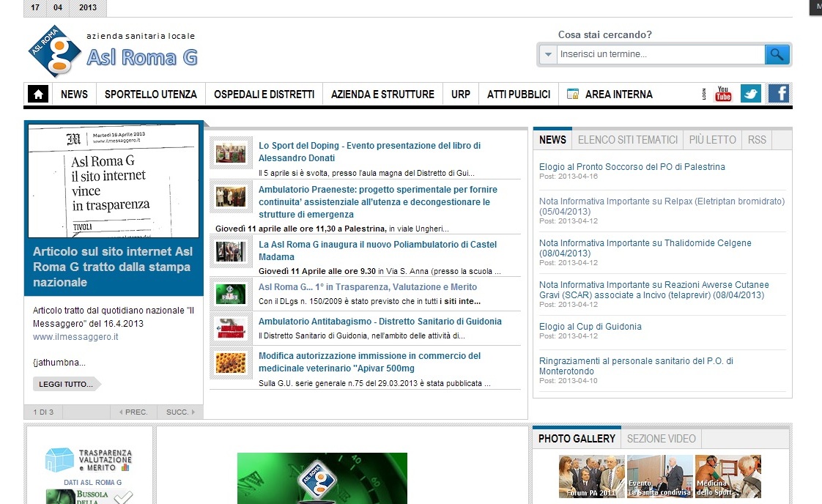Select the Sezione Video tab

(661, 439)
